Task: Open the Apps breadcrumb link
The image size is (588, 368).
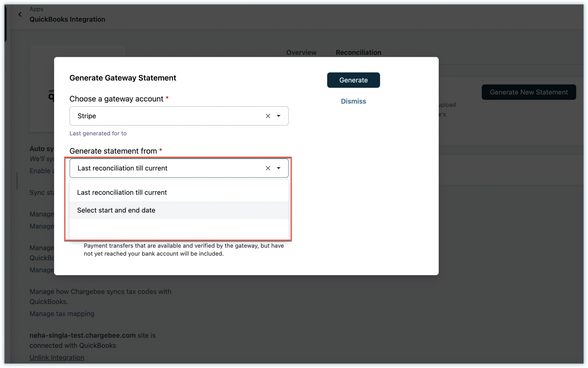Action: click(x=36, y=9)
